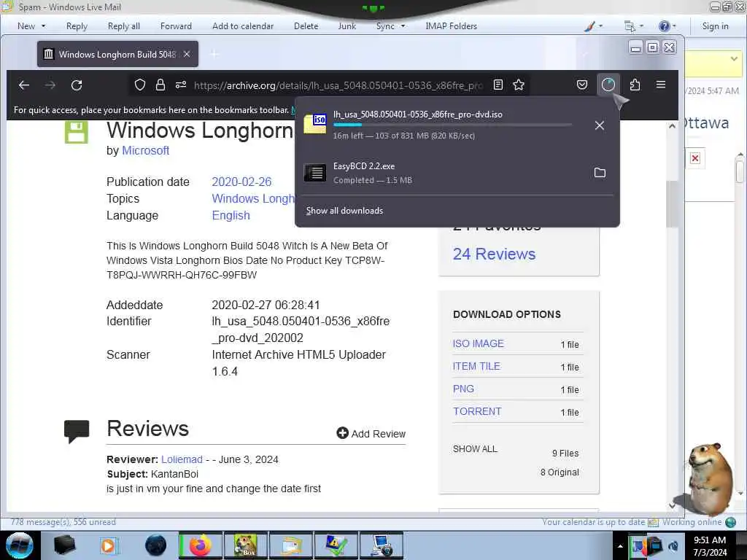Open the tracking protection shield icon
This screenshot has width=747, height=560.
pos(139,85)
